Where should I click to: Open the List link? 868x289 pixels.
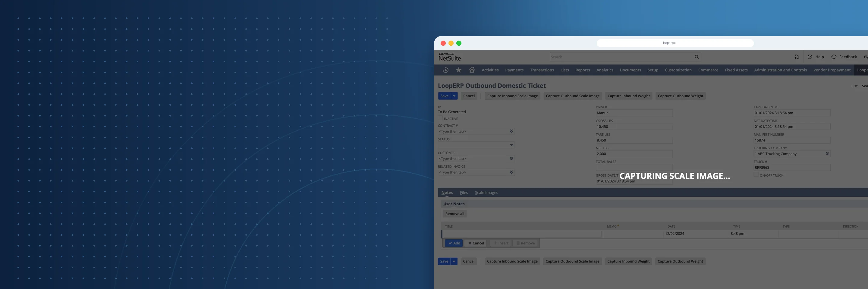tap(854, 86)
